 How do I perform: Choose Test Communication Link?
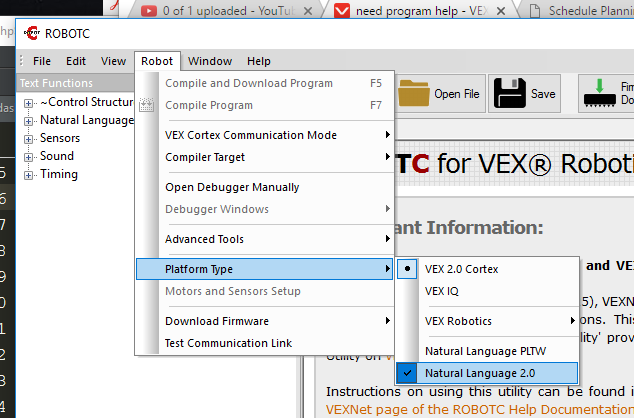pos(265,343)
